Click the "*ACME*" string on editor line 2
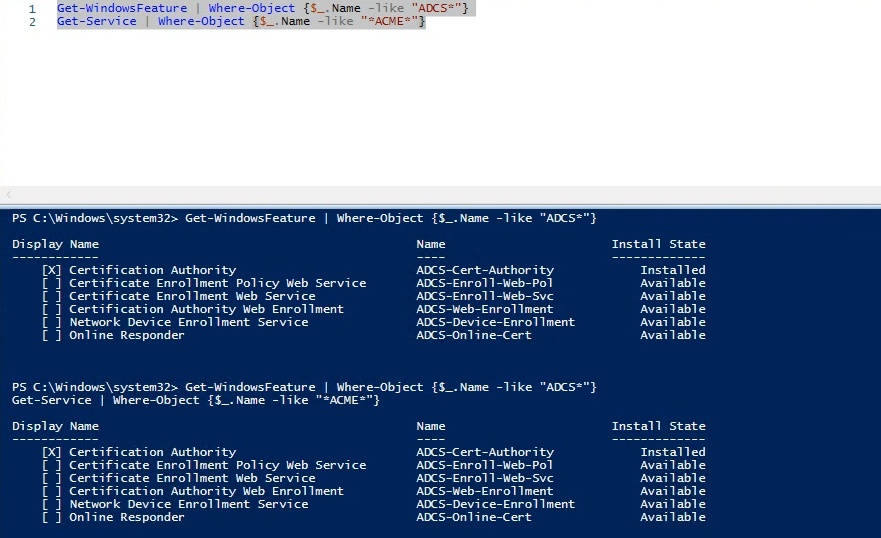Viewport: 881px width, 538px height. click(x=390, y=21)
